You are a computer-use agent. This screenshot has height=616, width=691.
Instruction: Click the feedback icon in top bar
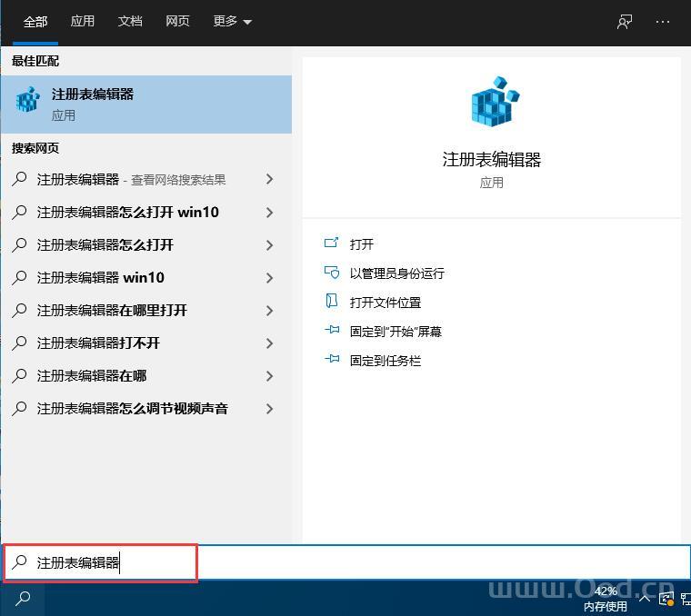pos(625,22)
